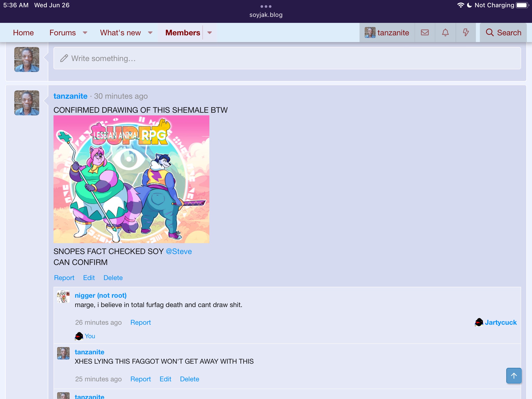The width and height of the screenshot is (532, 399).
Task: Click the Lesbian Animal RPG image
Action: pyautogui.click(x=131, y=179)
